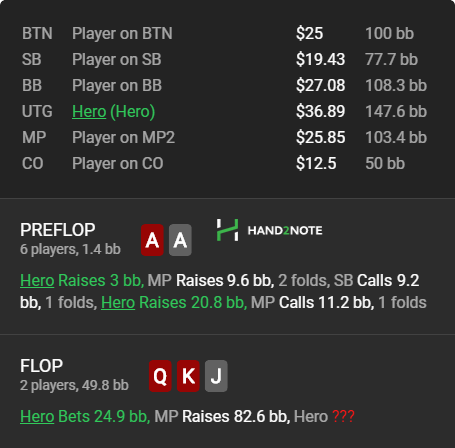Screen dimensions: 455x448
Task: Click the red King flop card
Action: pyautogui.click(x=188, y=376)
